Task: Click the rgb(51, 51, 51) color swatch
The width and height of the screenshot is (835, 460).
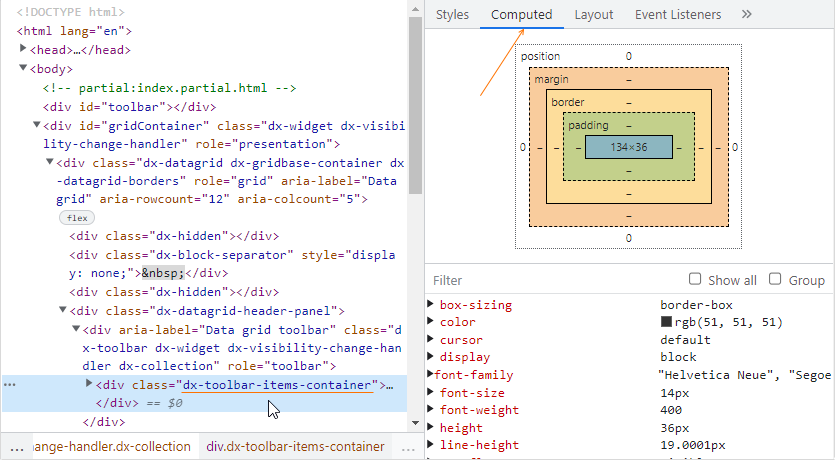Action: 666,322
